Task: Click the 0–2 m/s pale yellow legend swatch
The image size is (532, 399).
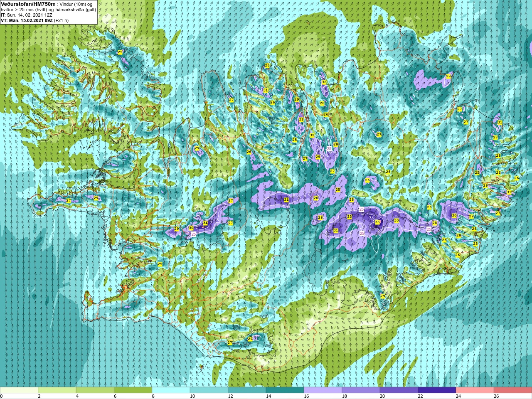Action: 19,390
